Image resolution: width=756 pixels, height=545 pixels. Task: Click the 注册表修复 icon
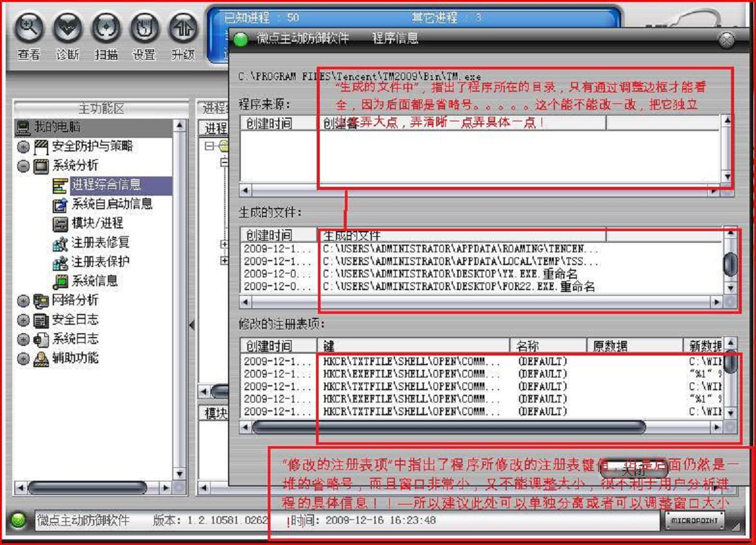coord(60,243)
